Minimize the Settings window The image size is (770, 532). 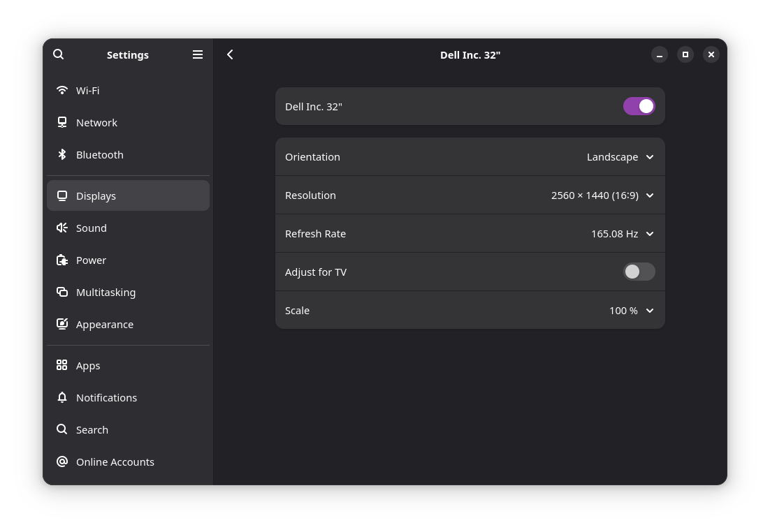[x=660, y=54]
